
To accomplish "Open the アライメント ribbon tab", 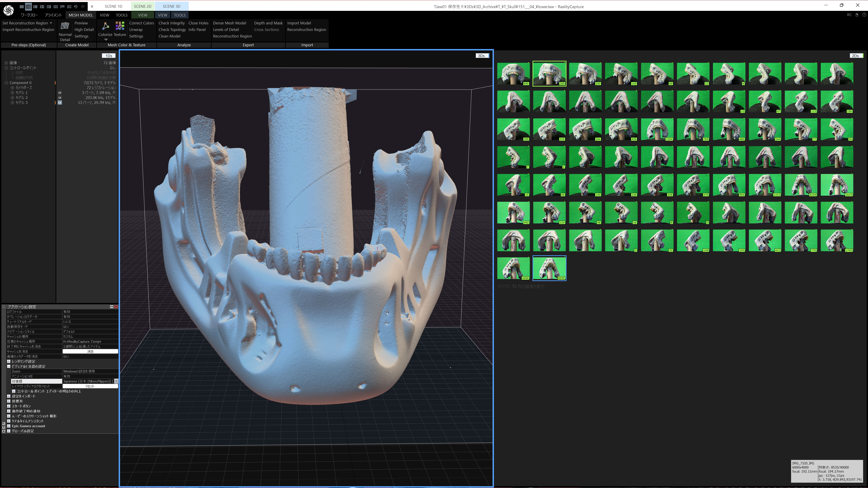I will coord(53,15).
